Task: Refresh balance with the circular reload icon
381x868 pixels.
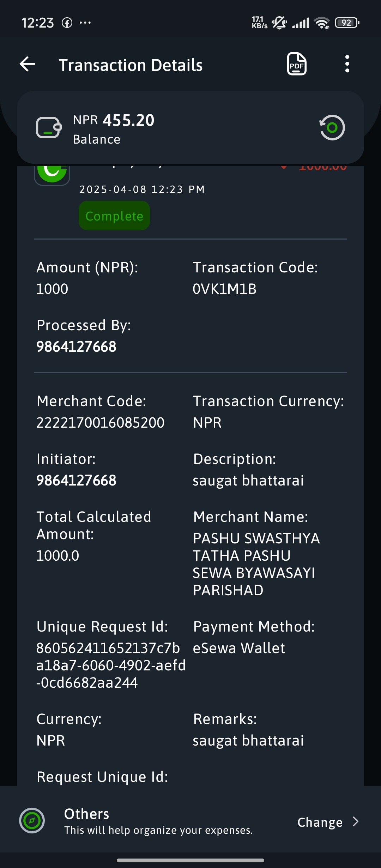Action: click(332, 127)
